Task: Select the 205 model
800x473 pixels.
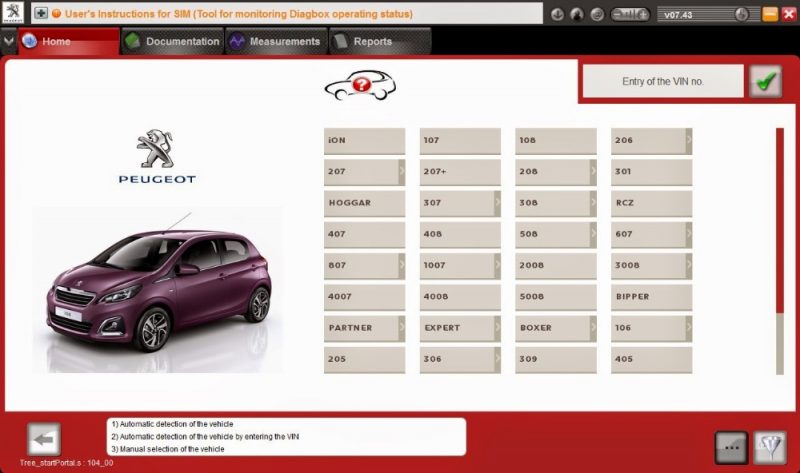Action: point(364,359)
